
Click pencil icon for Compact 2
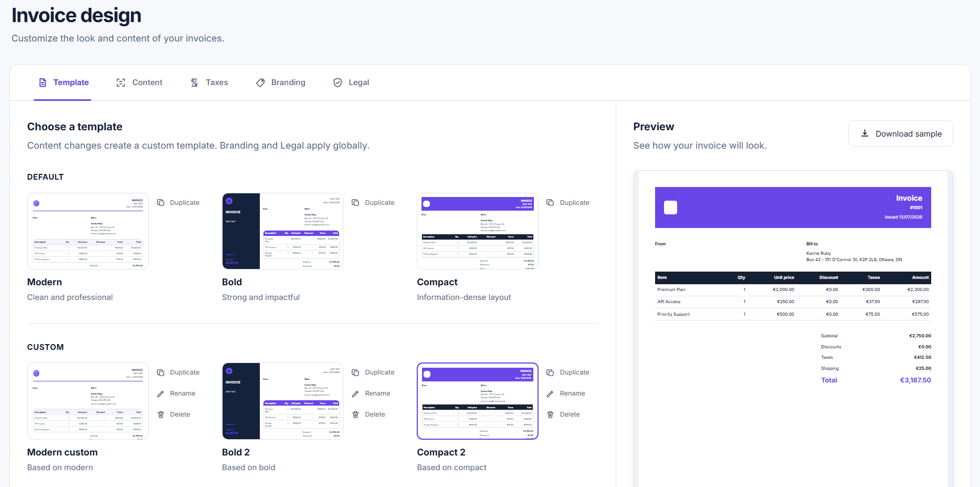[550, 393]
